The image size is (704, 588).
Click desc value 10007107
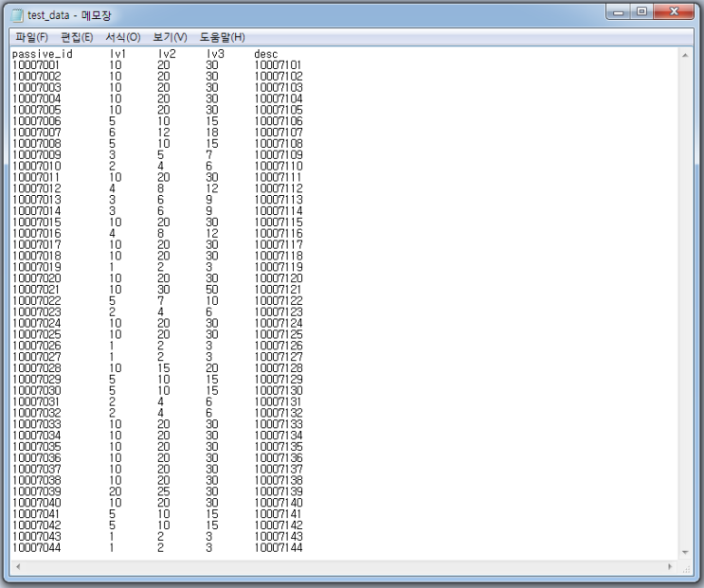click(279, 133)
